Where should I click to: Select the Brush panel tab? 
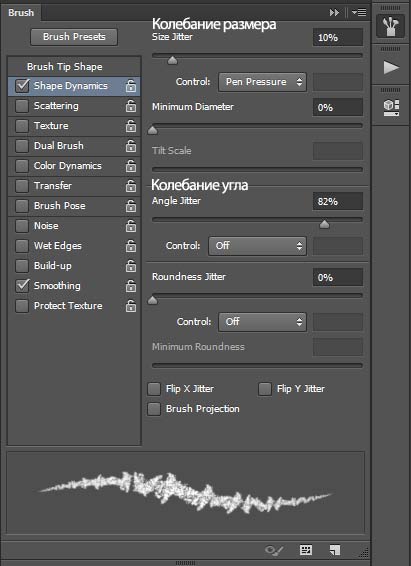(21, 13)
